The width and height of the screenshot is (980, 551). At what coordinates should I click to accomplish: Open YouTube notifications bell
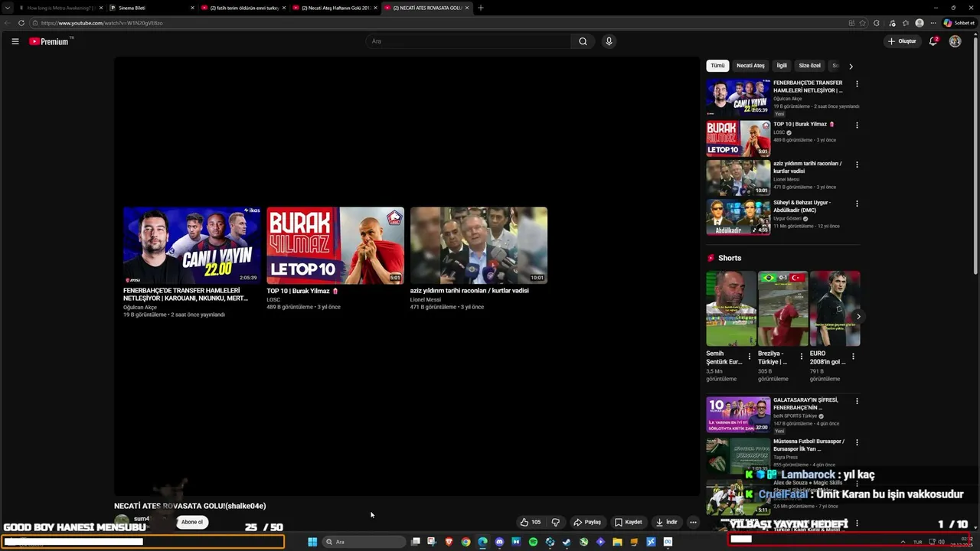(933, 41)
